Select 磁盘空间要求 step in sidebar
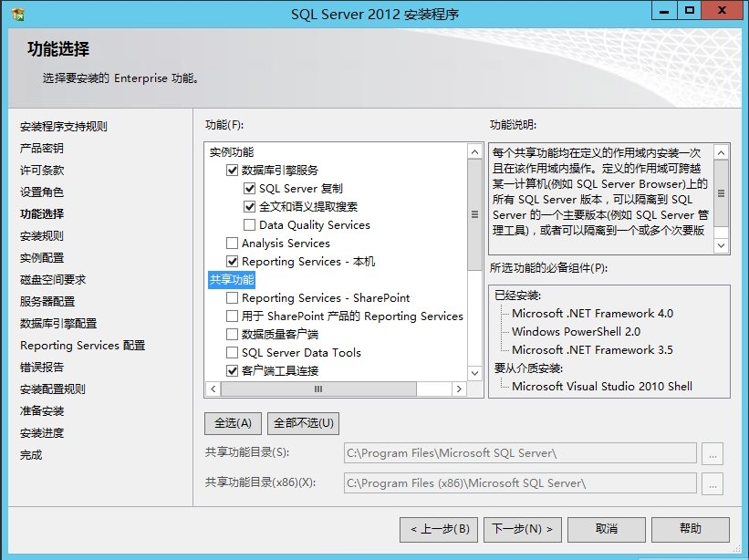Viewport: 749px width, 560px height. coord(53,280)
